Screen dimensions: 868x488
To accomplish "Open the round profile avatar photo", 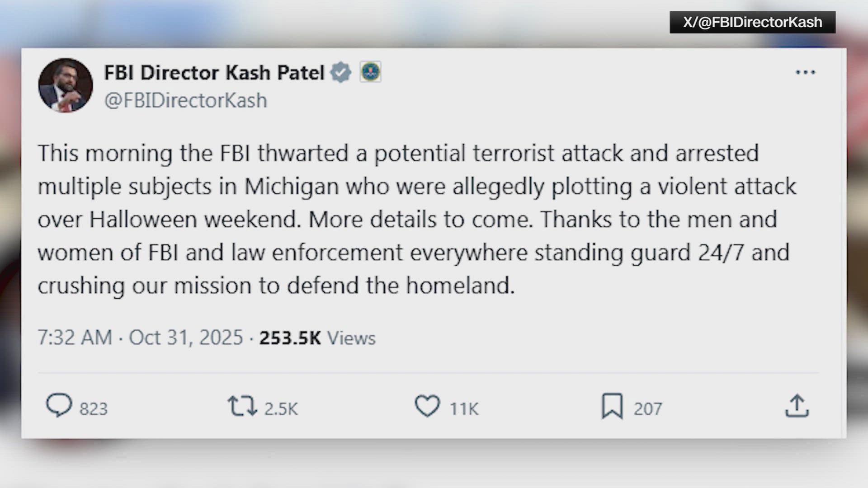I will tap(66, 85).
